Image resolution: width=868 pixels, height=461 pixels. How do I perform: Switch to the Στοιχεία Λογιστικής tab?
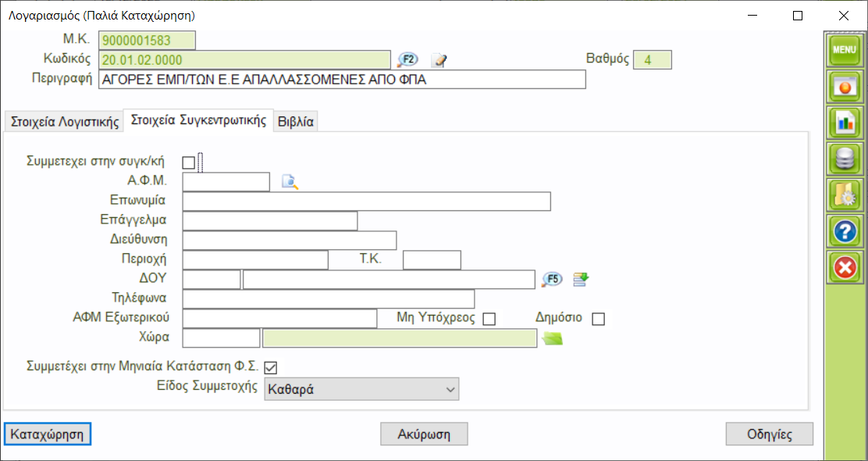pos(63,122)
